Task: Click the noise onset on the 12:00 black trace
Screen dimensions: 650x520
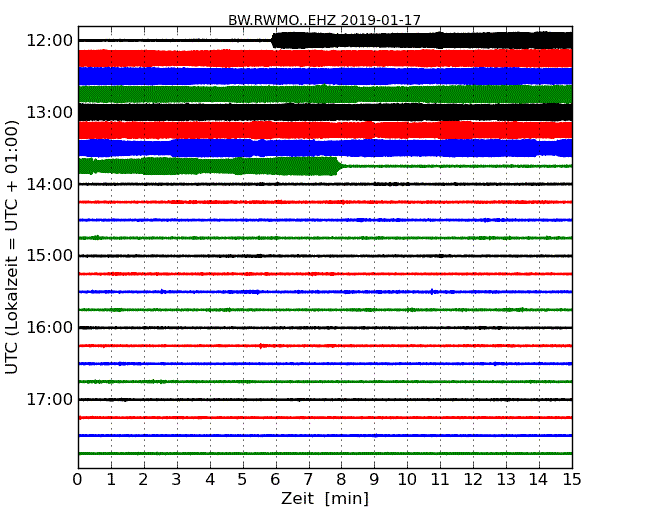Action: click(274, 41)
